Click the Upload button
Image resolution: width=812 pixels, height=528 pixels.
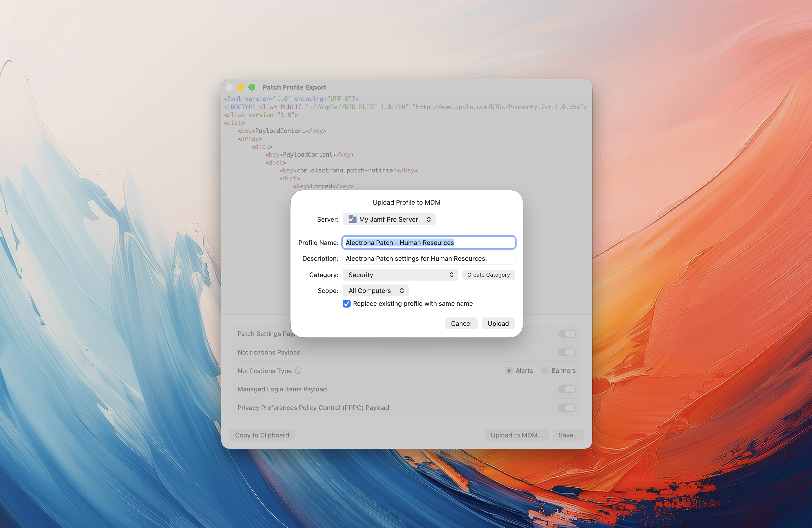498,323
